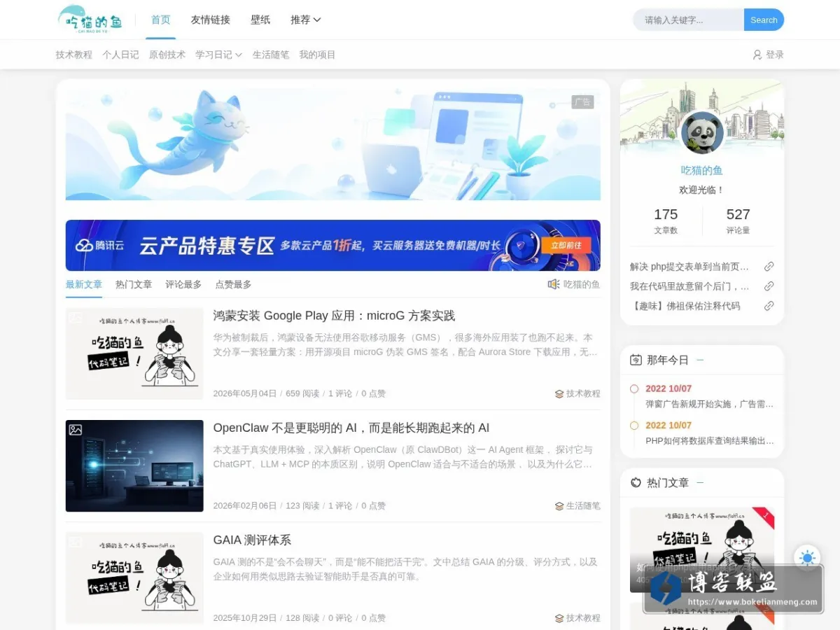
Task: Focus the keyword search input field
Action: (689, 20)
